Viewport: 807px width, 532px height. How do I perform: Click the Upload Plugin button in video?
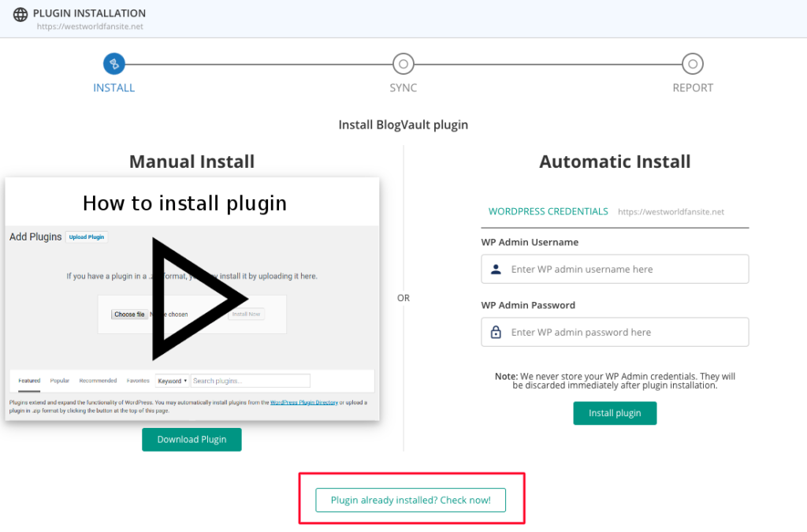coord(87,237)
